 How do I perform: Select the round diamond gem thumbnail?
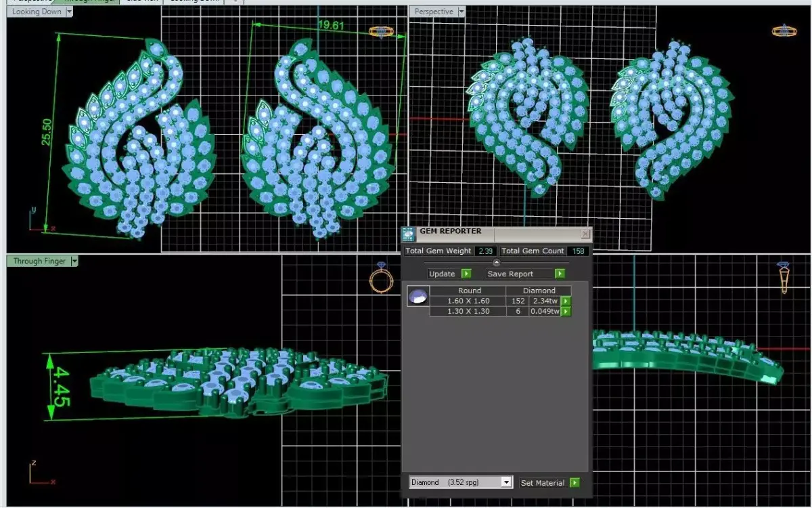pos(418,296)
